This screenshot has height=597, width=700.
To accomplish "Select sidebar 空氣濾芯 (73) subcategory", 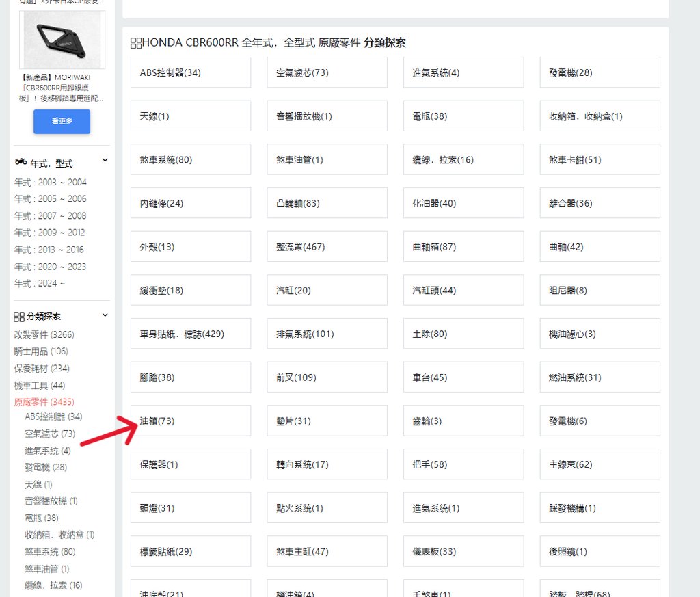I will [49, 434].
